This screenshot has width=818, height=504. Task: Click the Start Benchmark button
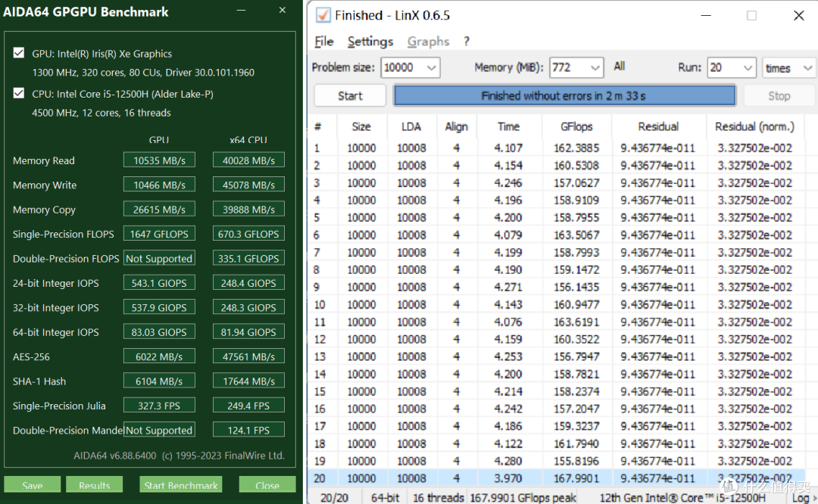point(181,485)
